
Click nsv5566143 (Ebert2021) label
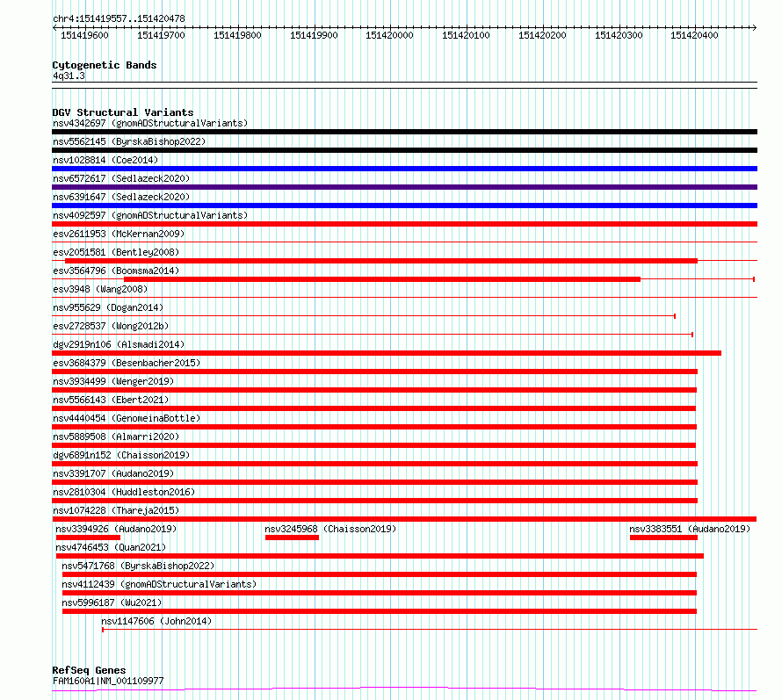(111, 400)
